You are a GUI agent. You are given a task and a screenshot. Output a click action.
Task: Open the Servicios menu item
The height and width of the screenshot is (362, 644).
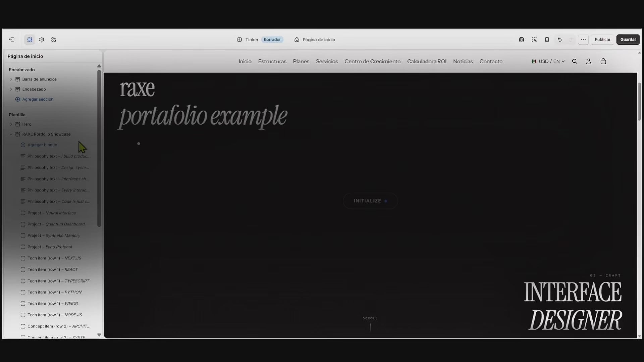click(327, 61)
